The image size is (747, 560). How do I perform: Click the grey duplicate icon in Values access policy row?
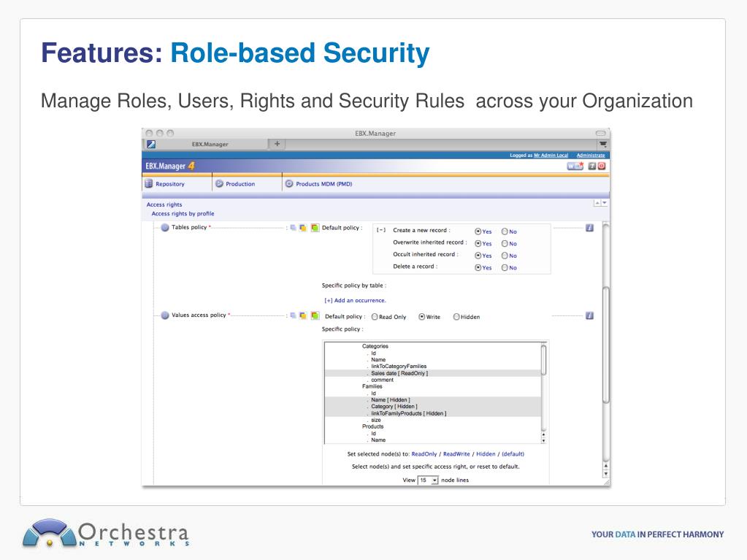coord(293,315)
